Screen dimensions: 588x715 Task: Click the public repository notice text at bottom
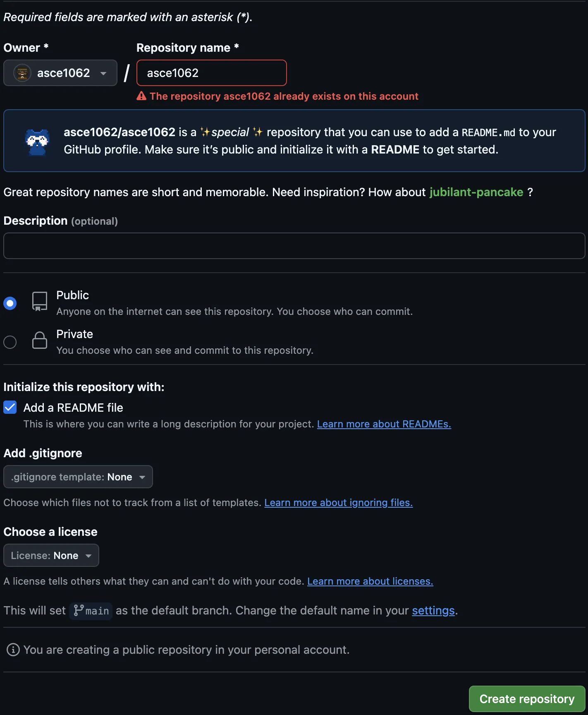pyautogui.click(x=186, y=650)
